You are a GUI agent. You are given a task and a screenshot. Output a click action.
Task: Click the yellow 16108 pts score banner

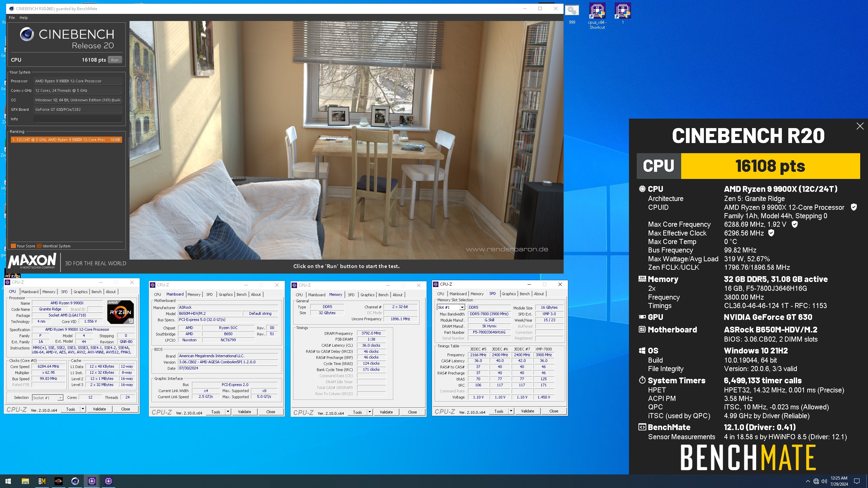click(770, 166)
